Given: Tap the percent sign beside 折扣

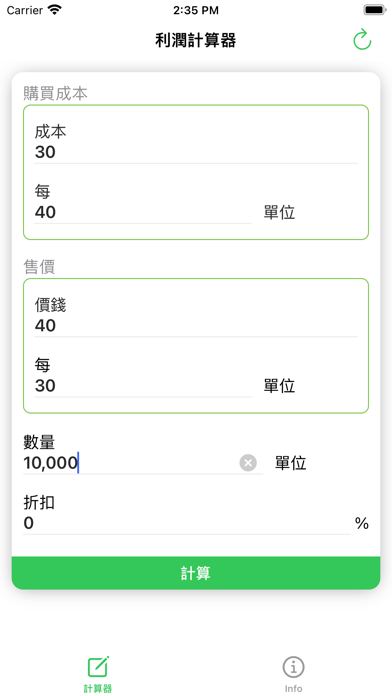Looking at the screenshot, I should coord(362,523).
